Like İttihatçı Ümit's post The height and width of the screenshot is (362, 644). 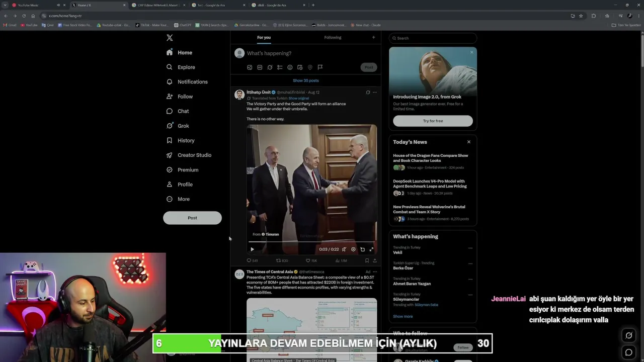pos(311,260)
